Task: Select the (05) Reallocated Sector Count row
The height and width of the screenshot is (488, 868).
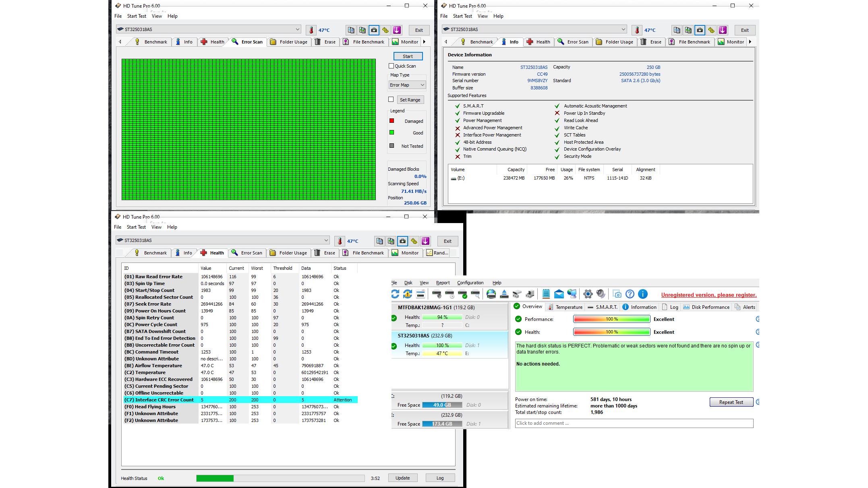Action: 240,297
